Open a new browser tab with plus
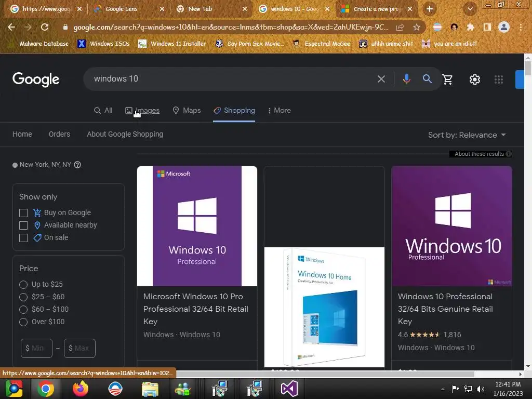This screenshot has width=532, height=399. [x=430, y=9]
